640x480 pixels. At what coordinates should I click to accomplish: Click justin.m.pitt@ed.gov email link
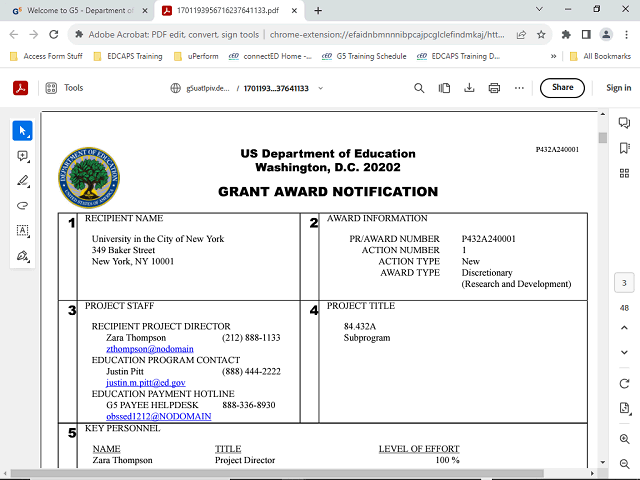[146, 383]
